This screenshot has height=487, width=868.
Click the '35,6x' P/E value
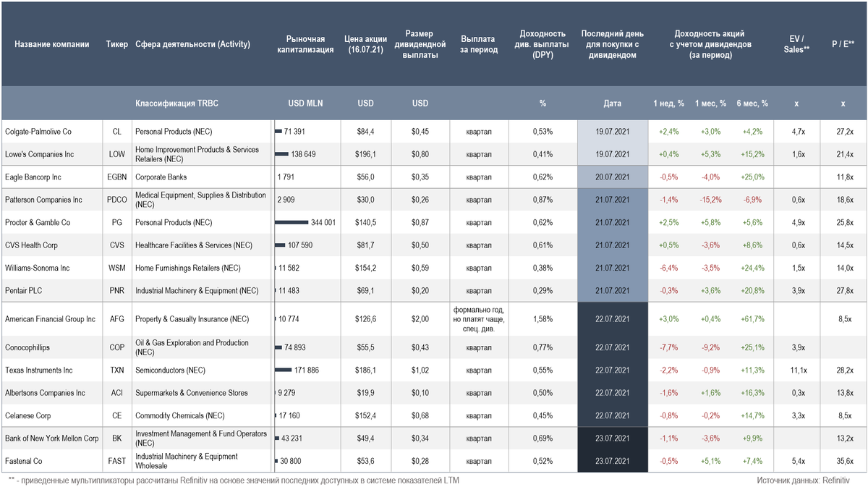pyautogui.click(x=845, y=461)
